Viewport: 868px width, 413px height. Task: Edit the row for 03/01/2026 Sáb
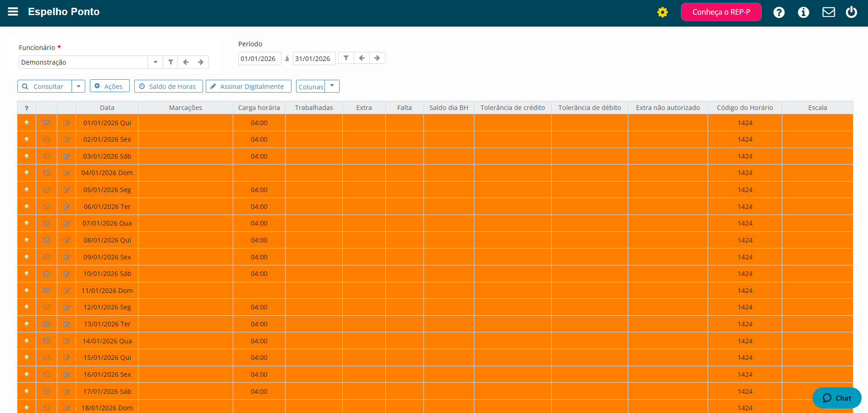(x=66, y=156)
